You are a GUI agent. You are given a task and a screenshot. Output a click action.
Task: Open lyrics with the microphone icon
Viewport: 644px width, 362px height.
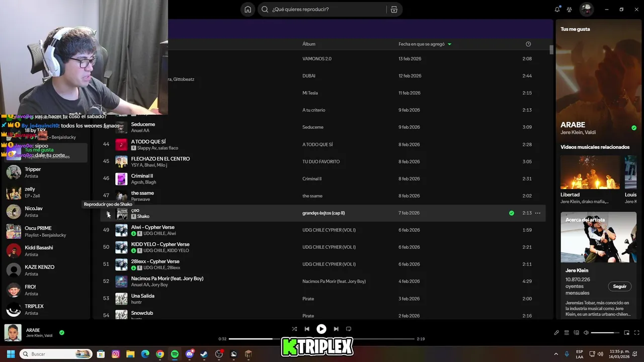click(x=556, y=332)
